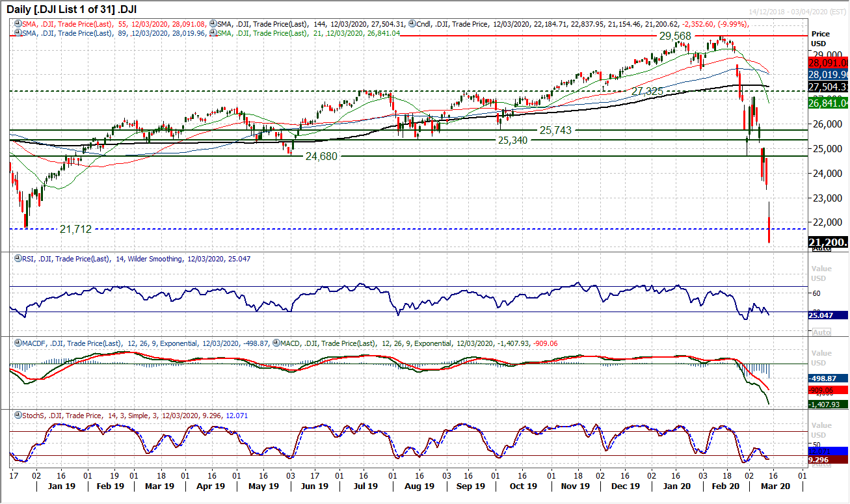Click the Jan 19 label on the time axis
Image resolution: width=850 pixels, height=504 pixels.
pos(63,486)
